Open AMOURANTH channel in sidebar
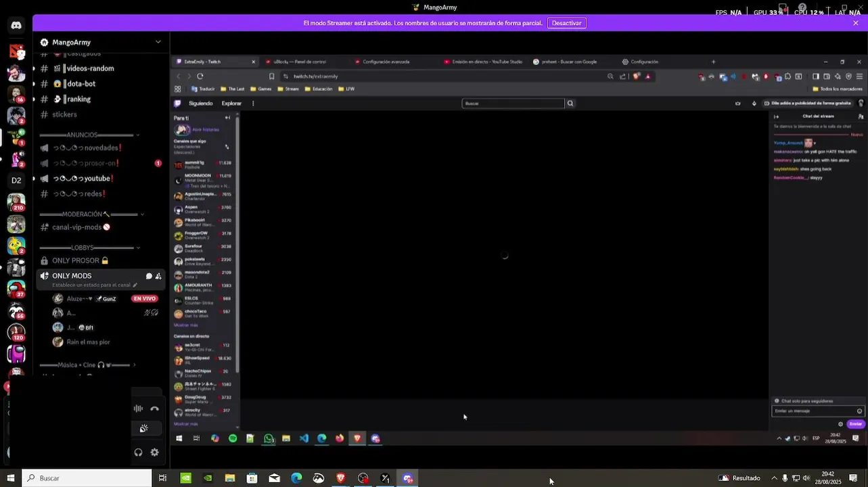The height and width of the screenshot is (487, 868). (203, 287)
